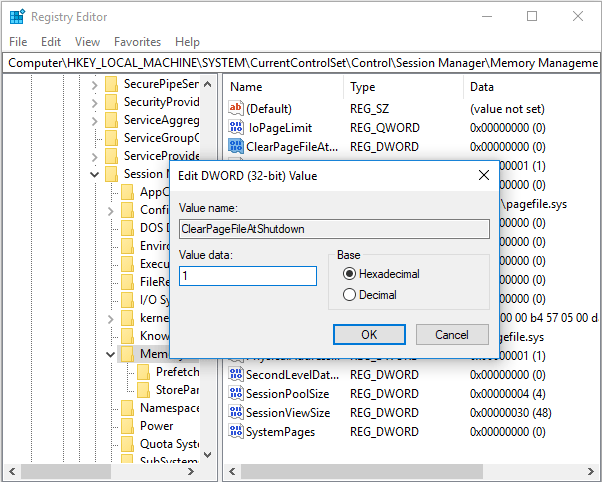
Task: Select the SecondLevelDat... value icon
Action: coord(235,374)
